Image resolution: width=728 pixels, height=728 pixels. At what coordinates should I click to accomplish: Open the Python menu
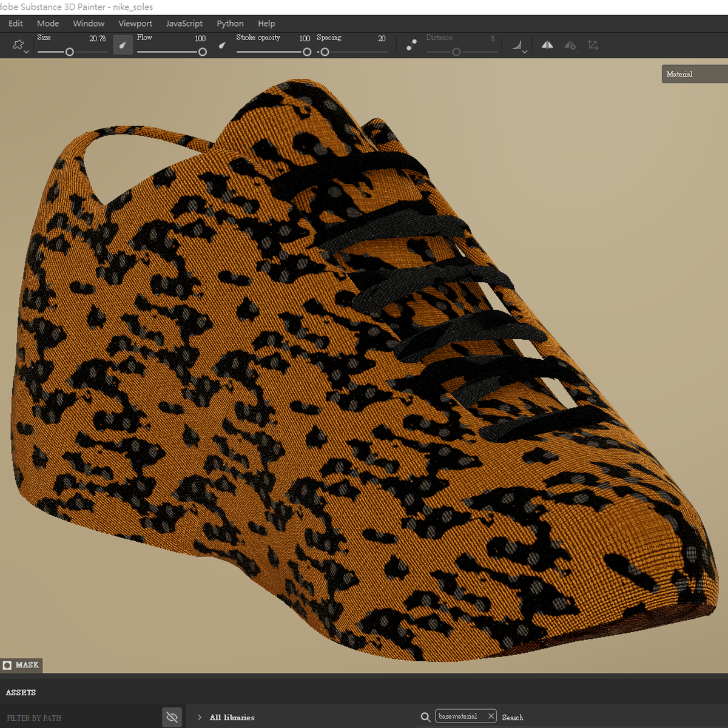click(230, 23)
